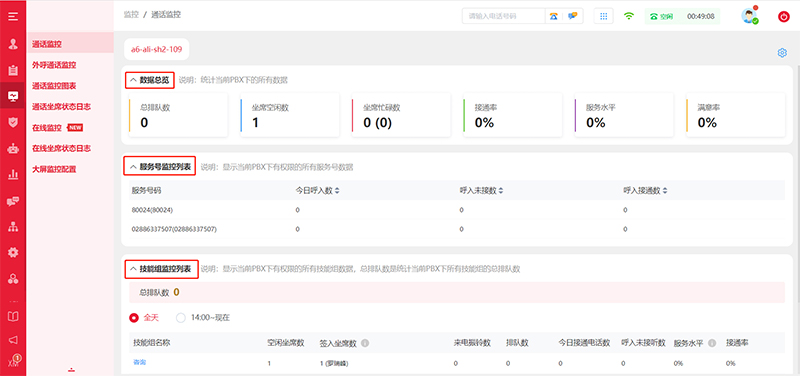Viewport: 800px width, 376px height.
Task: Click the phone number input field
Action: (504, 16)
